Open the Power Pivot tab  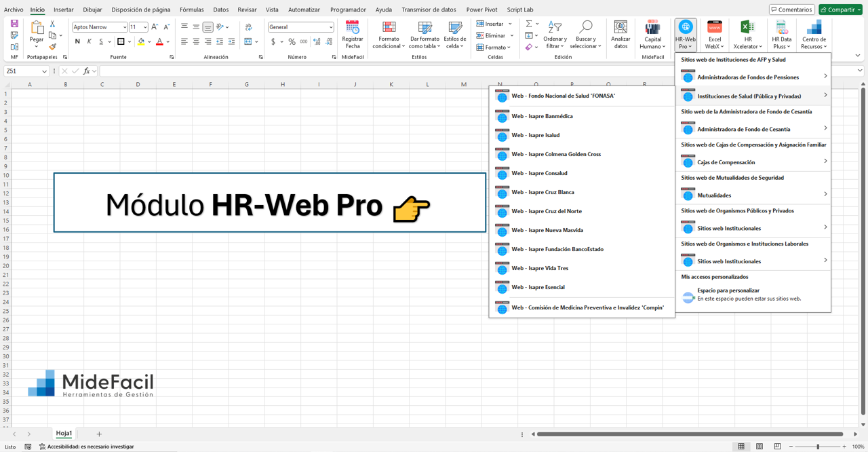click(481, 10)
